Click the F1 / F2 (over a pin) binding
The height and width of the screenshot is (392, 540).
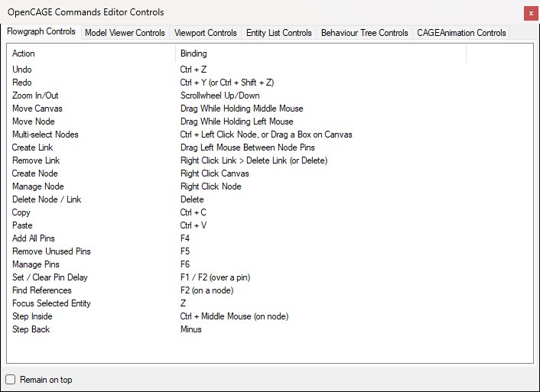[x=215, y=277]
